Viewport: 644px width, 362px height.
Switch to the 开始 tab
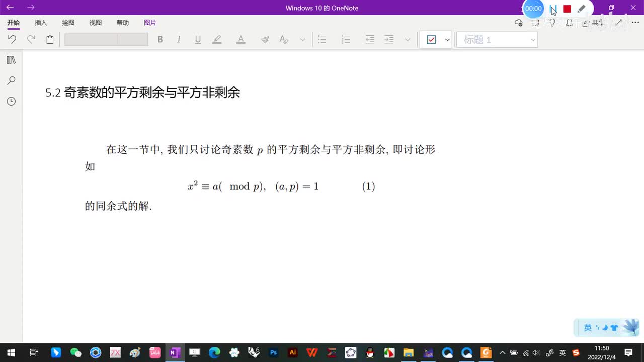[x=14, y=23]
